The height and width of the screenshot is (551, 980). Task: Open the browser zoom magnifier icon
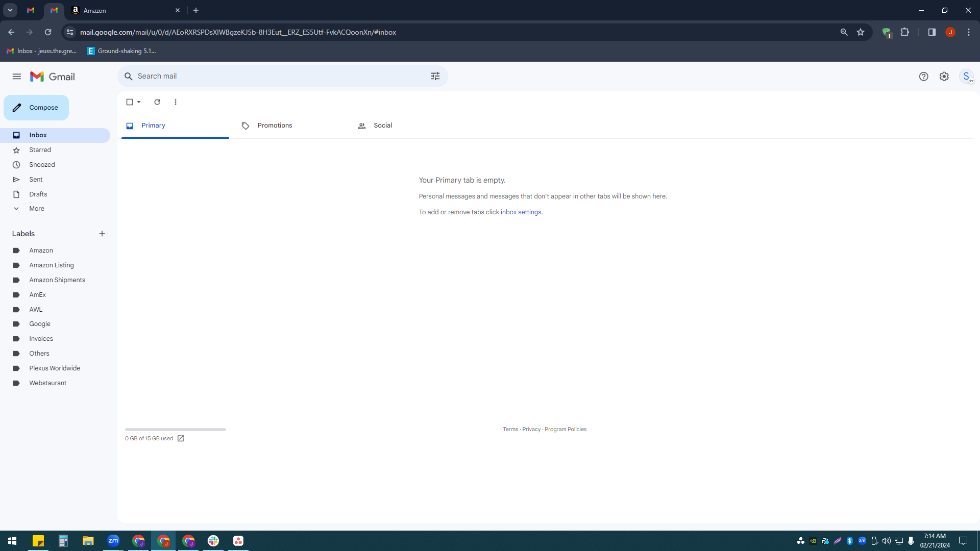[844, 32]
